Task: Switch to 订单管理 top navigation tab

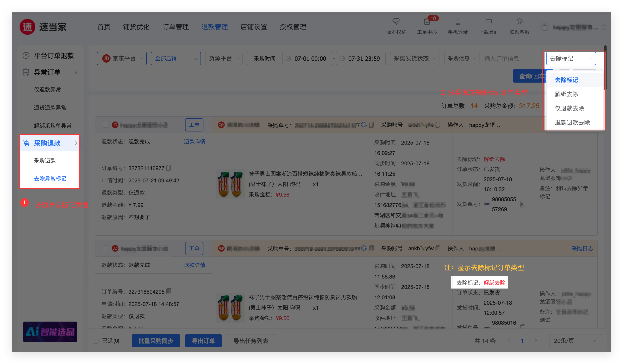Action: tap(175, 27)
